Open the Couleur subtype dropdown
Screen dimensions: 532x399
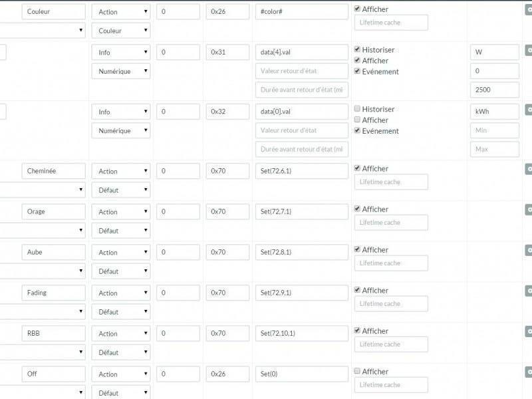coord(120,31)
